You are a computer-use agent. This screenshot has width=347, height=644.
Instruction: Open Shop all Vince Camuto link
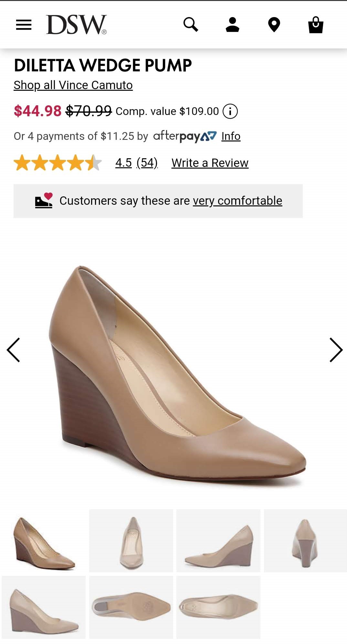point(73,85)
